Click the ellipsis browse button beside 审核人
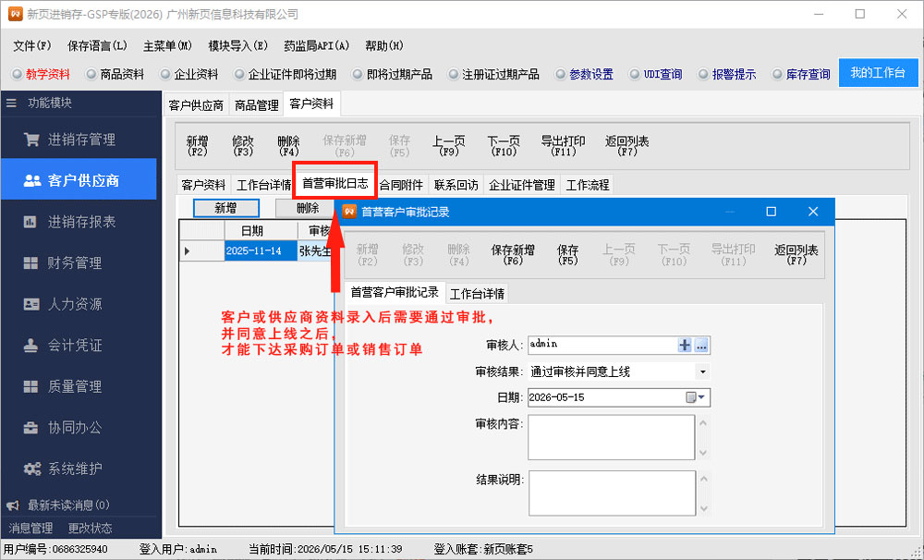The width and height of the screenshot is (924, 560). [x=701, y=346]
